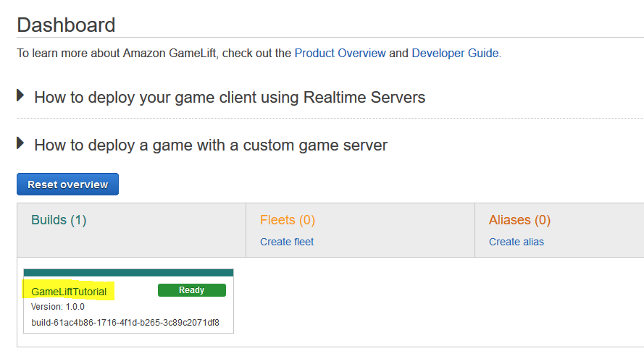Viewport: 644px width, 364px height.
Task: Select the Builds (1) tab
Action: (x=59, y=220)
